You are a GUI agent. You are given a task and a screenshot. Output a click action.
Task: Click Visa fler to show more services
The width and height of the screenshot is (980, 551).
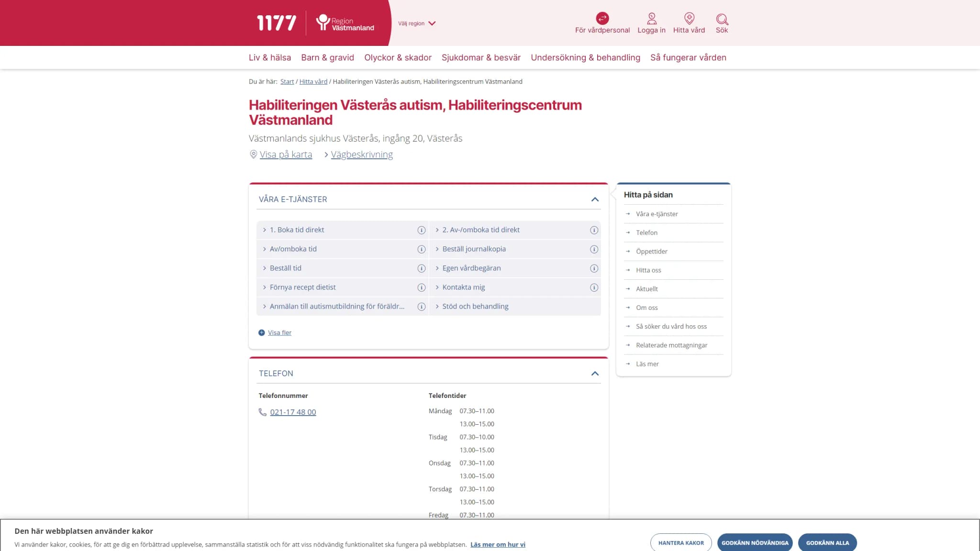(279, 332)
